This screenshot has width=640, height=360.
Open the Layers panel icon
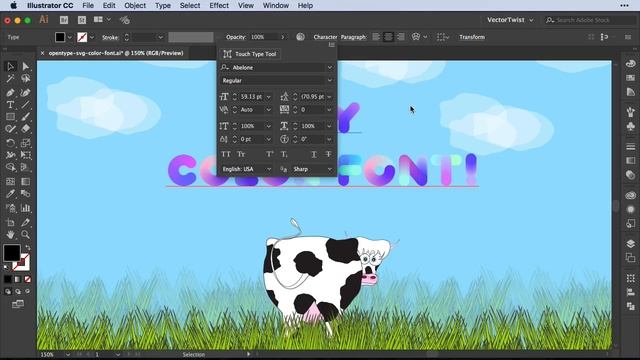click(631, 244)
